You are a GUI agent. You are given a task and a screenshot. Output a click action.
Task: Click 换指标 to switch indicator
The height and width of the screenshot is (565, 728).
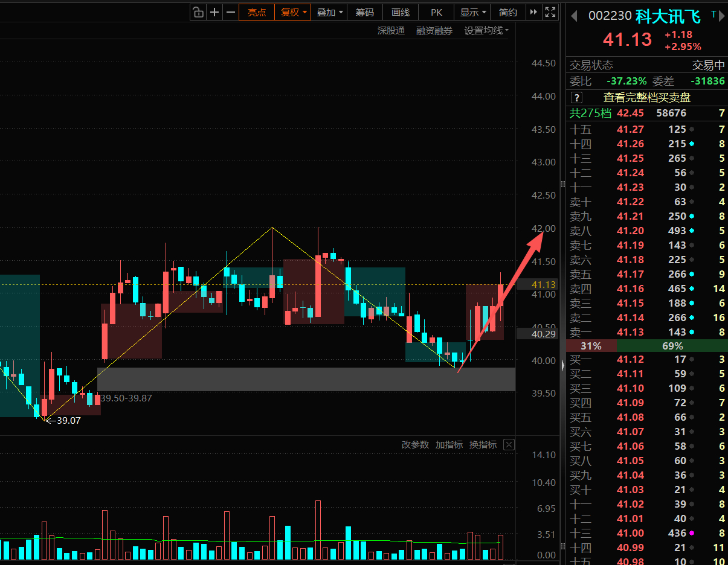tap(483, 445)
